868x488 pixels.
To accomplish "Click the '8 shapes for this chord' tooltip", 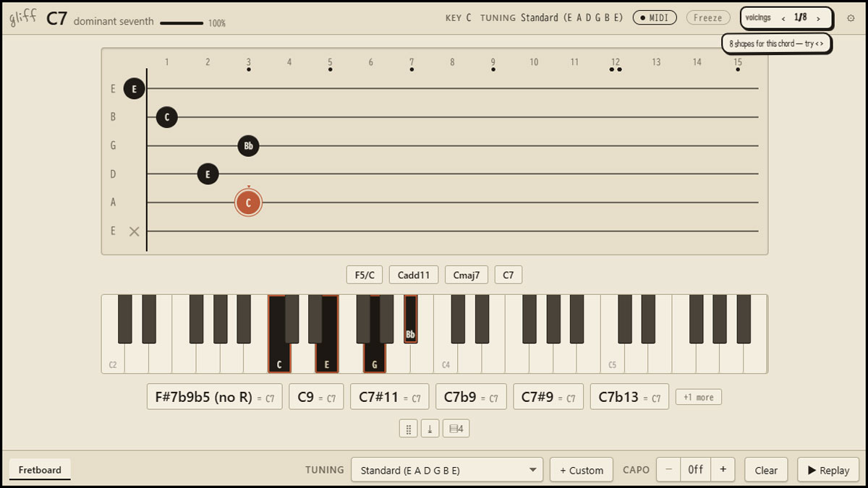I will point(776,43).
